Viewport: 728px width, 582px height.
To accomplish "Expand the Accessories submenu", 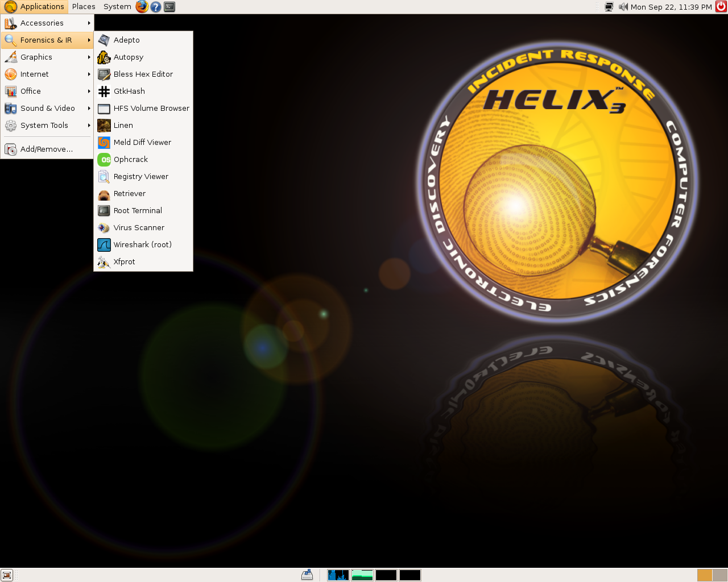I will pyautogui.click(x=47, y=23).
